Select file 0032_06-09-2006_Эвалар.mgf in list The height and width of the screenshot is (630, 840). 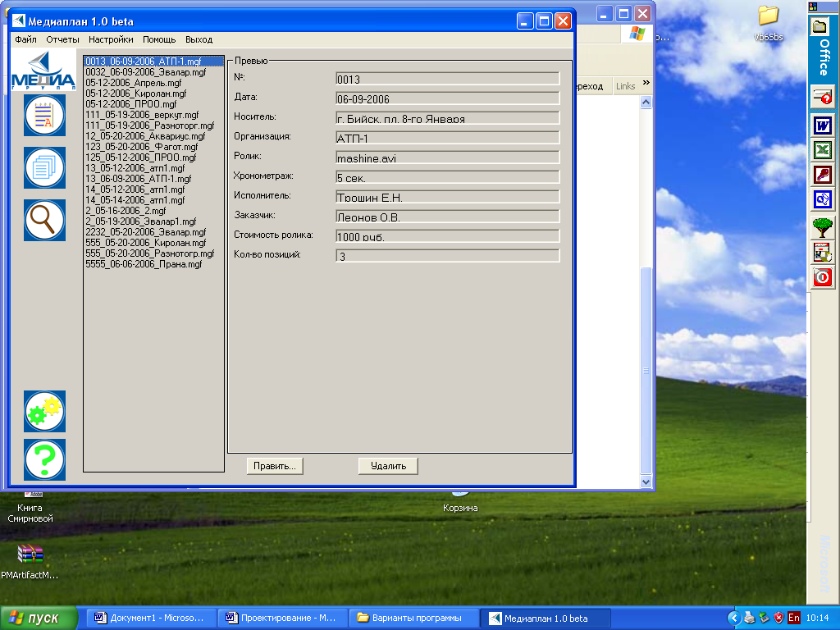click(145, 72)
